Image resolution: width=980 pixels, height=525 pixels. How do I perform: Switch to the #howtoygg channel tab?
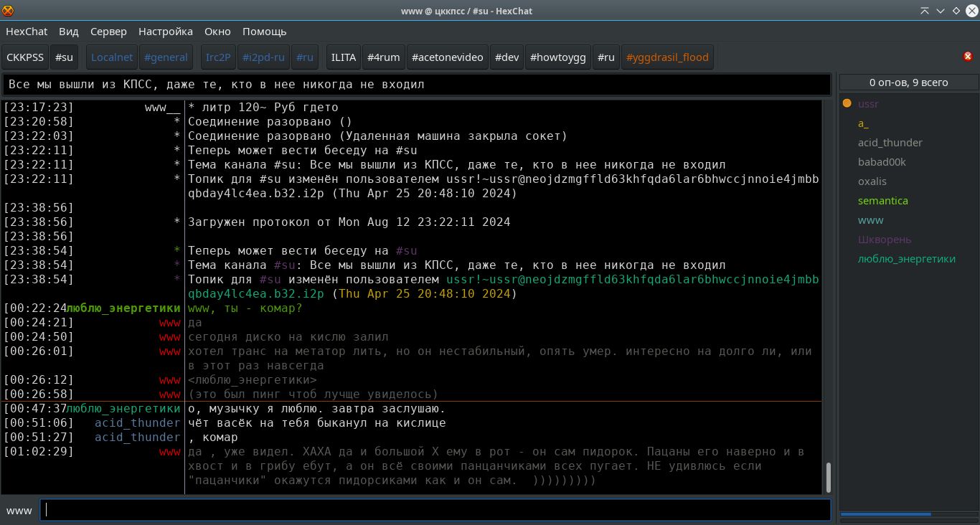point(559,57)
